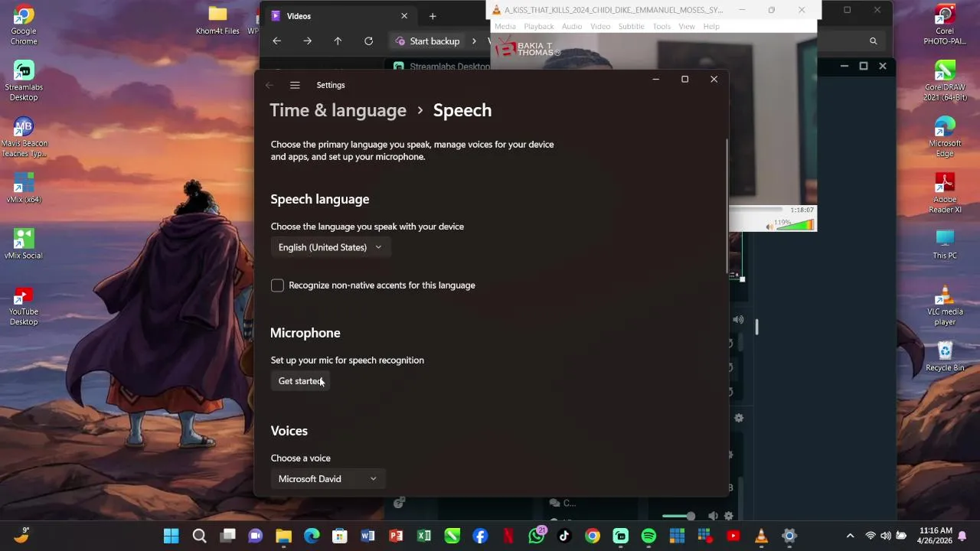Image resolution: width=980 pixels, height=551 pixels.
Task: Select the vMix (x64) desktop icon
Action: [x=24, y=188]
